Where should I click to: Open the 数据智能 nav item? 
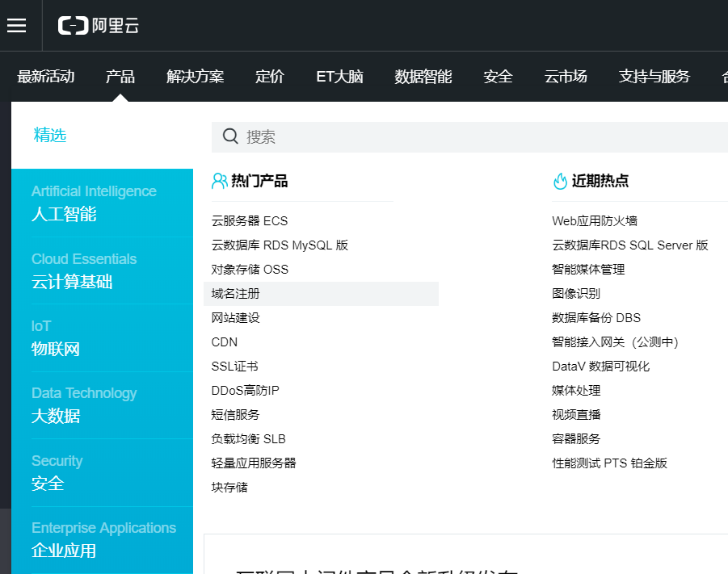pyautogui.click(x=423, y=77)
